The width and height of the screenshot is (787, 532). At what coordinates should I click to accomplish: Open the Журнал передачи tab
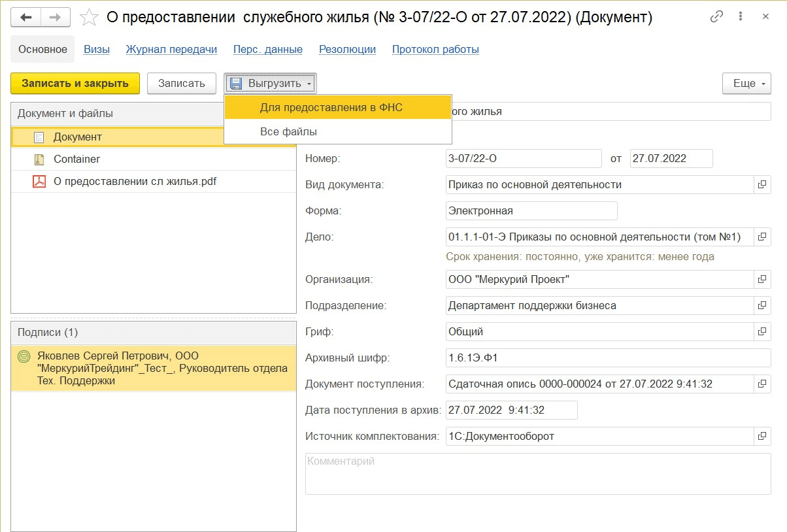pyautogui.click(x=171, y=49)
